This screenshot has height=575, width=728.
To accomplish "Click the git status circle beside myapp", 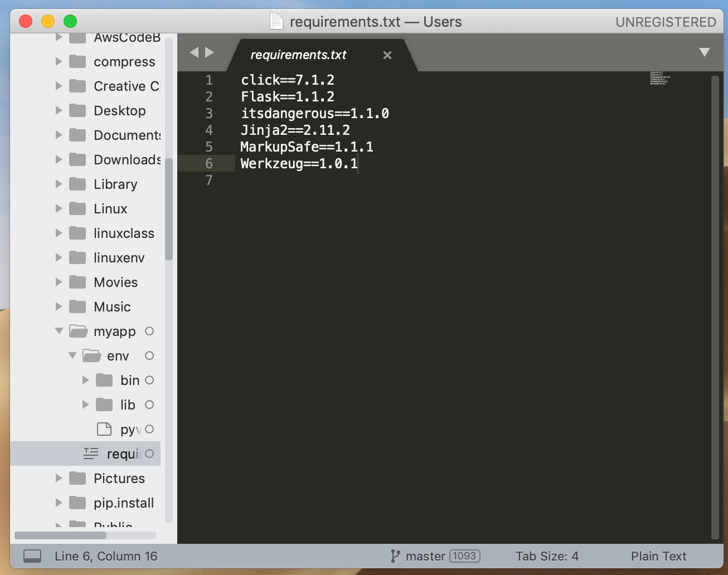I will tap(149, 331).
